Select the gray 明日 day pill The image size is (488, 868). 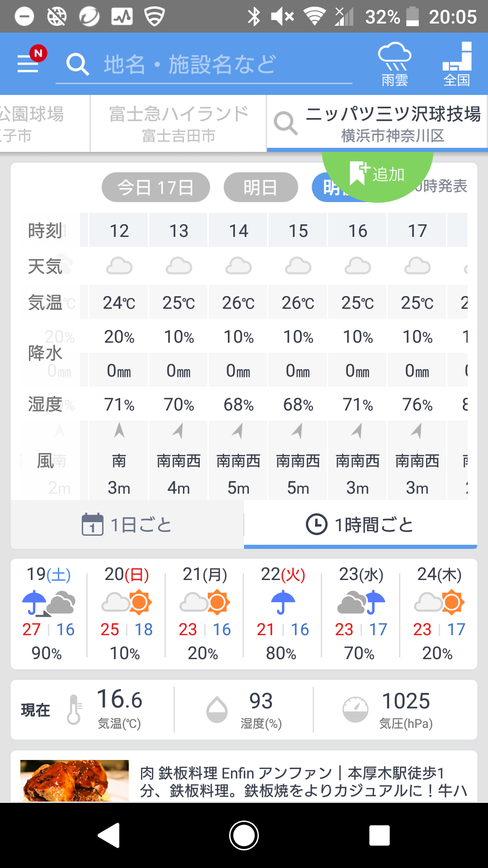pyautogui.click(x=260, y=187)
